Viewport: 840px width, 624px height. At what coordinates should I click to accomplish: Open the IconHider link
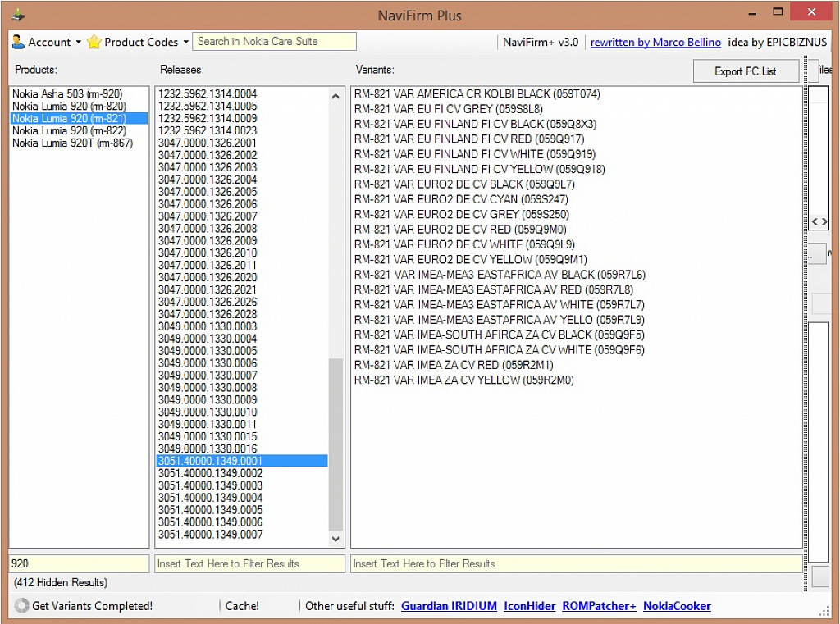click(x=529, y=606)
